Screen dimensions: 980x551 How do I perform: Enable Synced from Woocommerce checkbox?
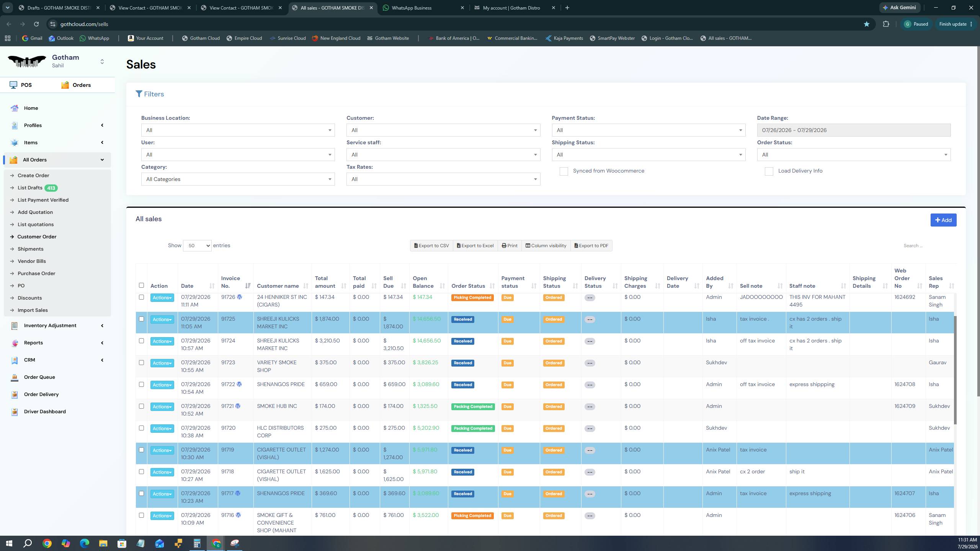563,171
